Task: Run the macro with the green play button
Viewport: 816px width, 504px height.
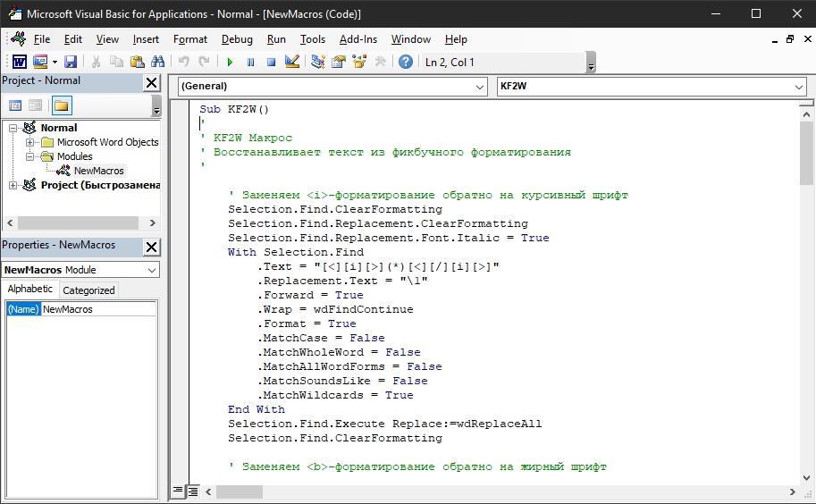Action: pyautogui.click(x=230, y=62)
